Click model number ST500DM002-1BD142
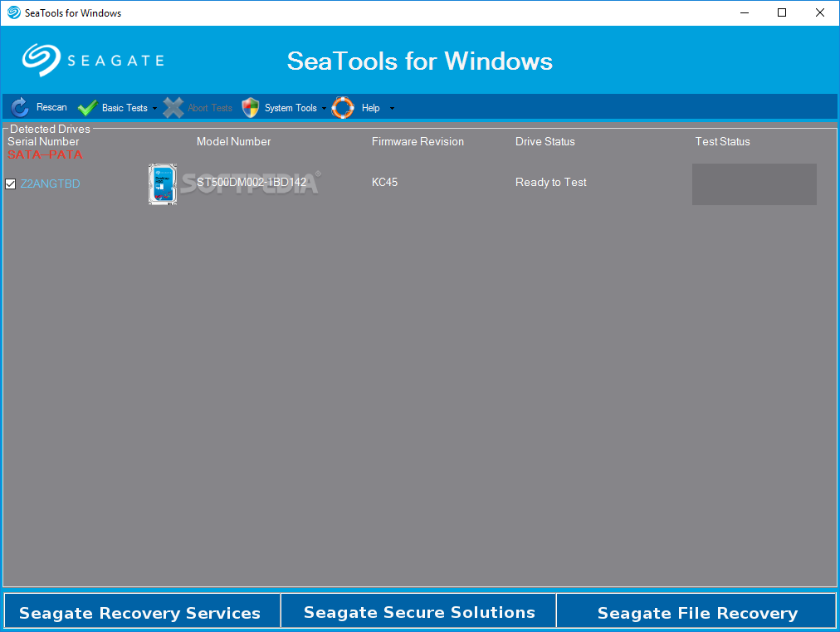This screenshot has height=632, width=840. (x=252, y=182)
